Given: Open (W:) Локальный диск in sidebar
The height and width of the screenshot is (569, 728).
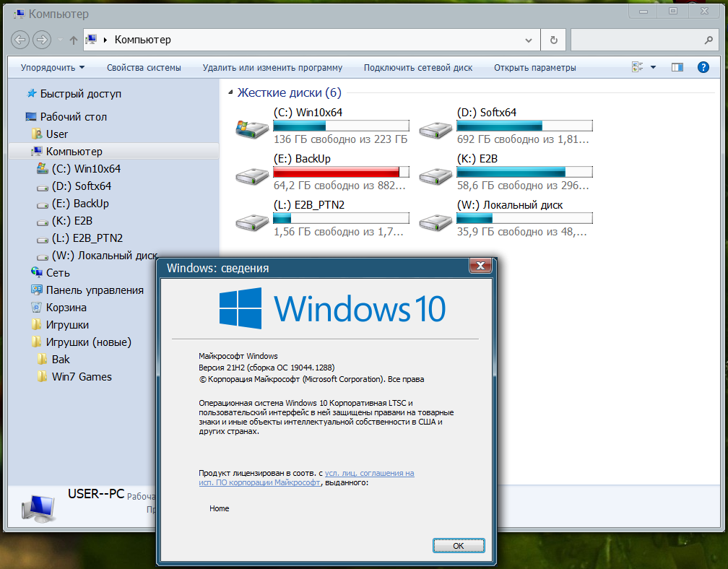Looking at the screenshot, I should click(105, 256).
